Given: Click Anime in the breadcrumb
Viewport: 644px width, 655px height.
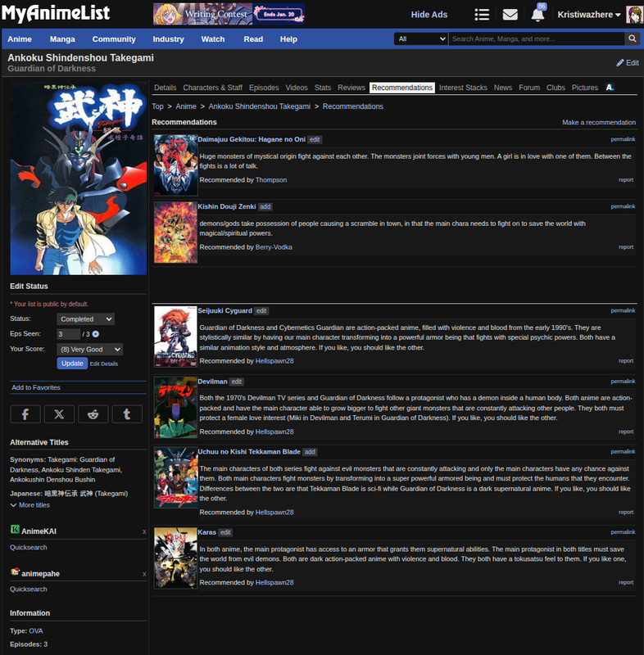Looking at the screenshot, I should (186, 106).
